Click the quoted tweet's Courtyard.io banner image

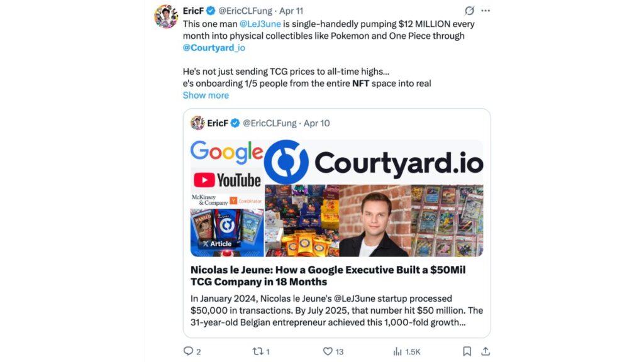coord(374,163)
